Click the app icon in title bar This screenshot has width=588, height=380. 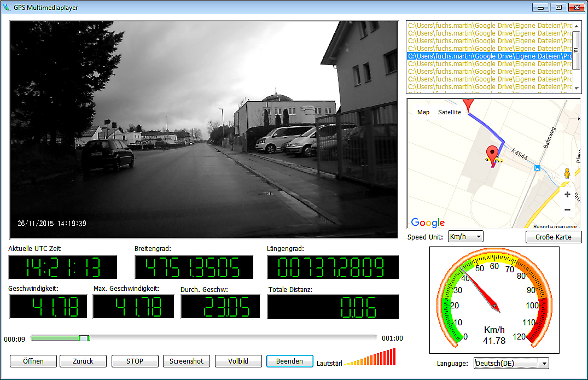7,8
